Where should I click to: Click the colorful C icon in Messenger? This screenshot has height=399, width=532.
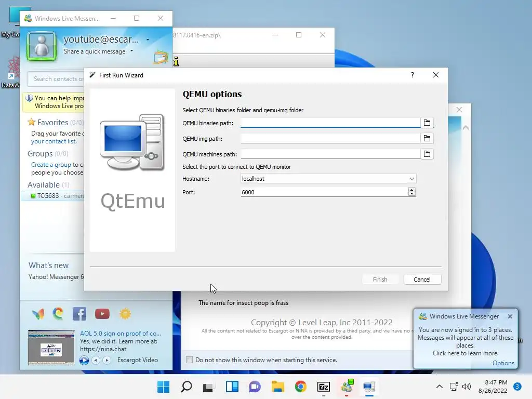(58, 313)
